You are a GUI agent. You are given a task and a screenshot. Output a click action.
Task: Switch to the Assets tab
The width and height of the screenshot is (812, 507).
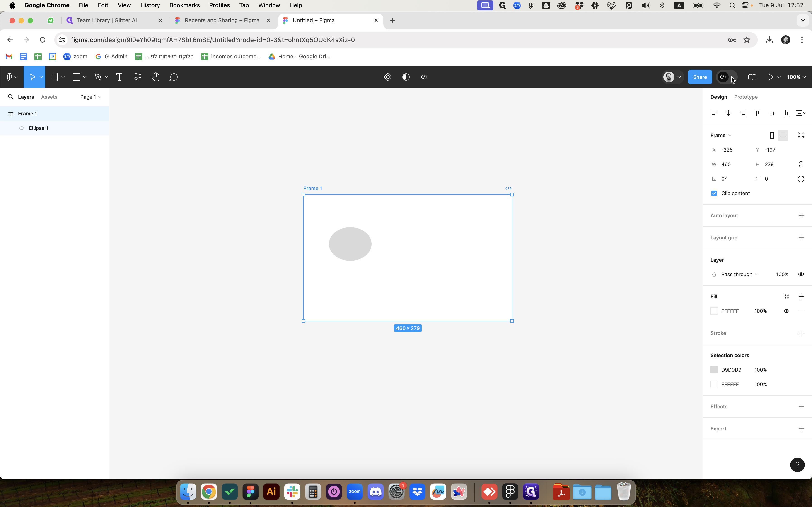[49, 97]
